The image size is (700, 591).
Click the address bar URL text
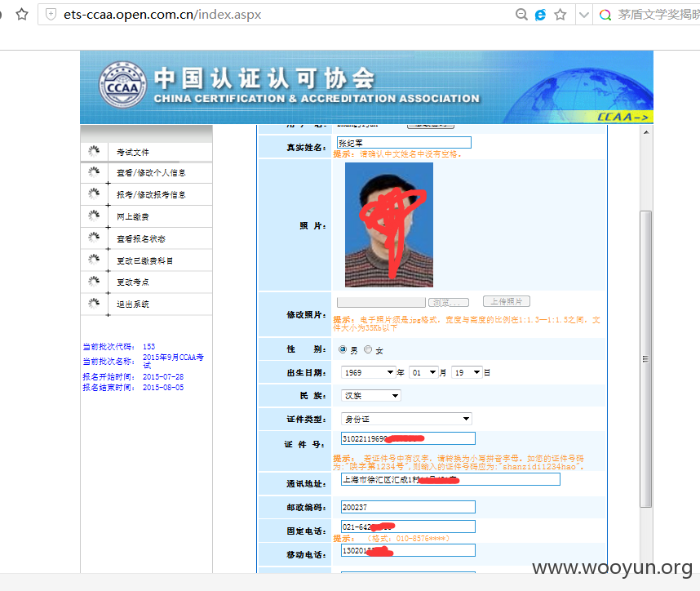162,15
